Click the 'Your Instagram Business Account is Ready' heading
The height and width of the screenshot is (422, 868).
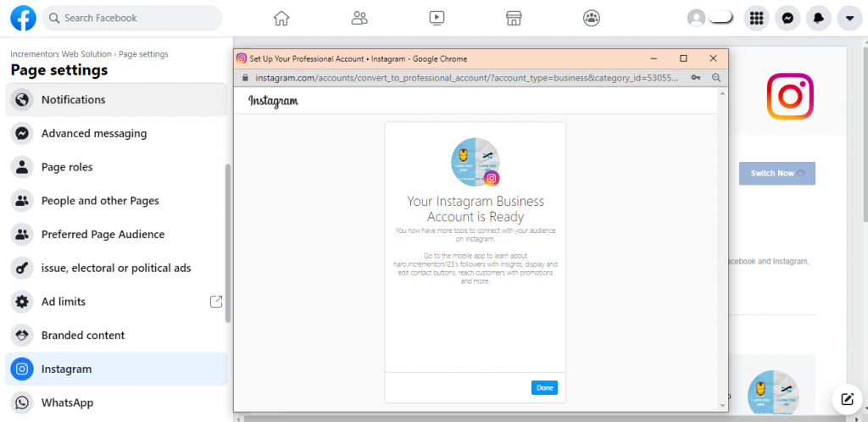tap(476, 208)
